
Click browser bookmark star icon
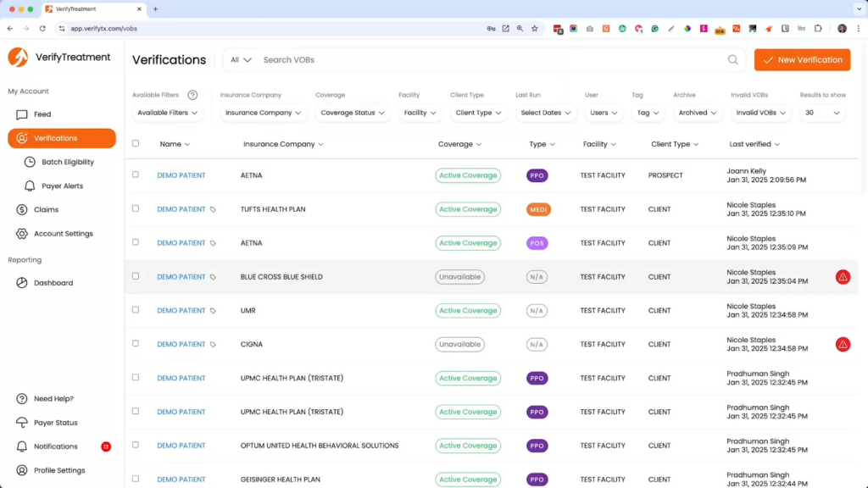[x=534, y=28]
